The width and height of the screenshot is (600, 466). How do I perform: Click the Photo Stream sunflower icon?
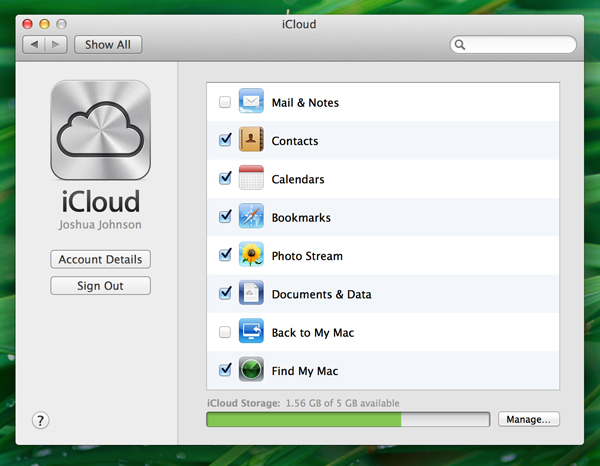251,254
